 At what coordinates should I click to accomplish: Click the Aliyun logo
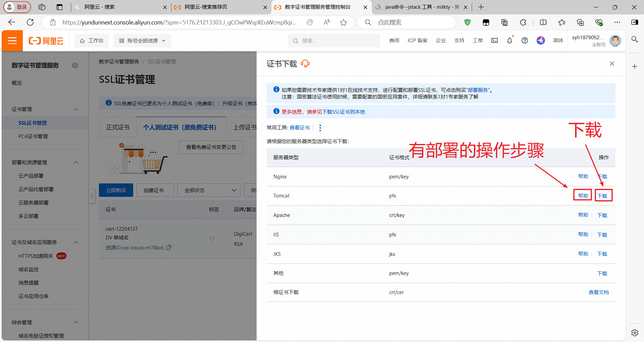pyautogui.click(x=46, y=41)
